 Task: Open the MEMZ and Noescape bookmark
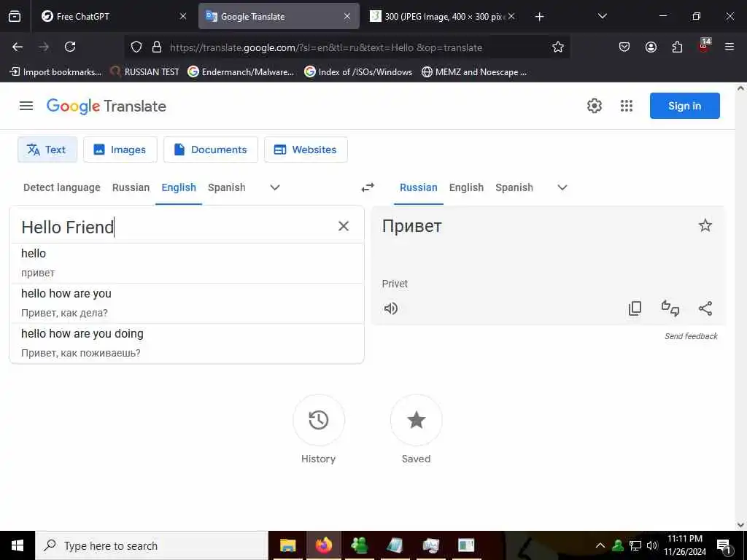pyautogui.click(x=474, y=72)
